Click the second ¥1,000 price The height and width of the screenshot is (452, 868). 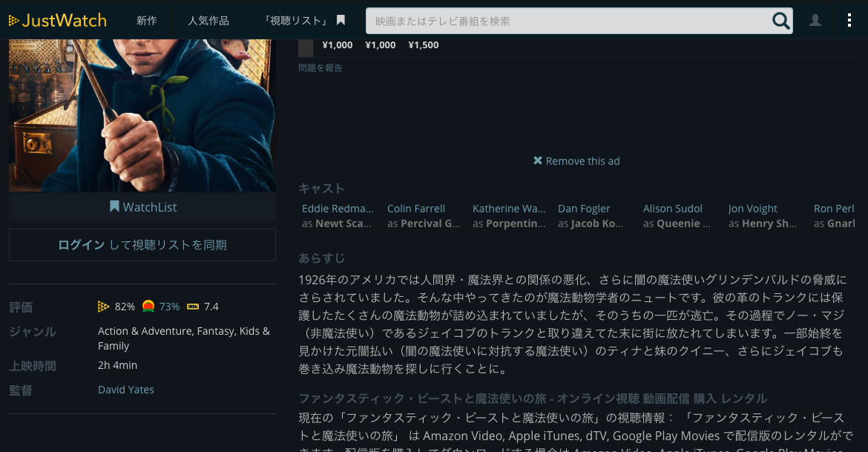pyautogui.click(x=381, y=45)
